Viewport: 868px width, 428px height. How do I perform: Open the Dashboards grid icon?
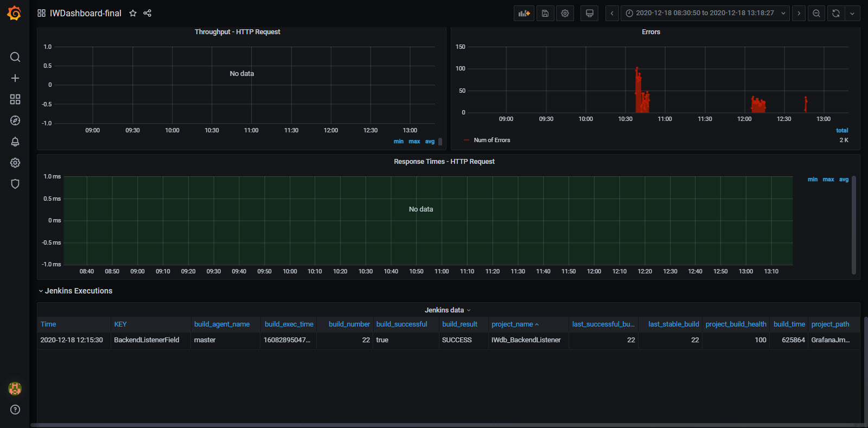[15, 99]
